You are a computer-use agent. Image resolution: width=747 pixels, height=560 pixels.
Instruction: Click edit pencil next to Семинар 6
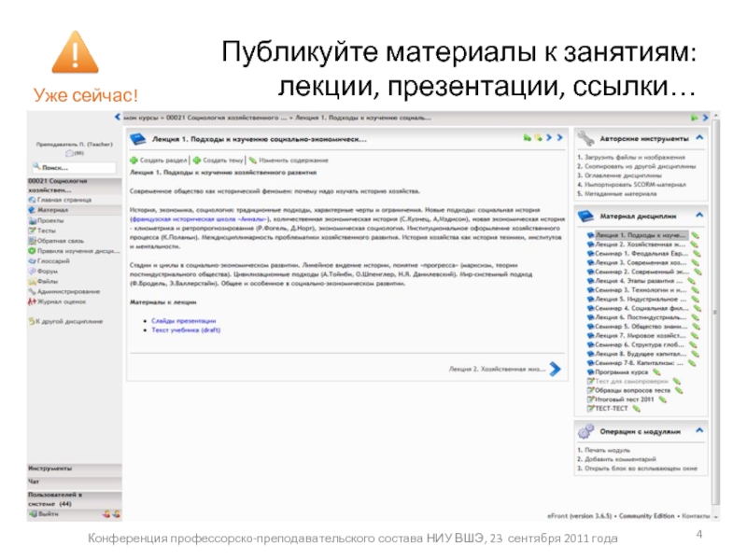[x=693, y=344]
